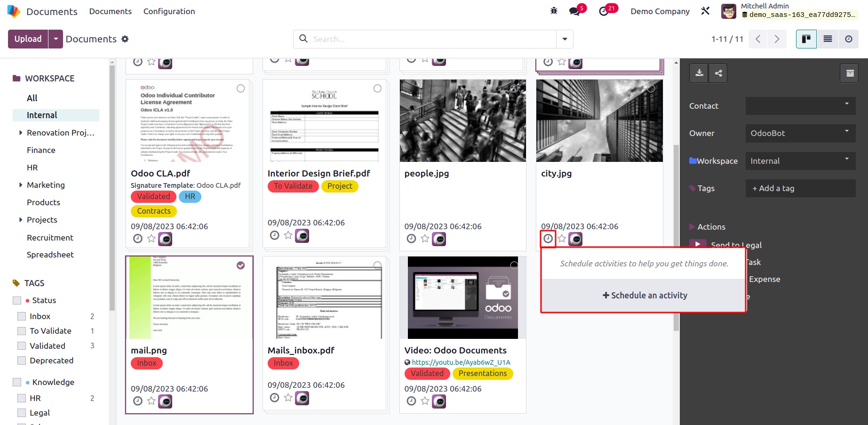Star the city.jpg document

click(x=562, y=239)
